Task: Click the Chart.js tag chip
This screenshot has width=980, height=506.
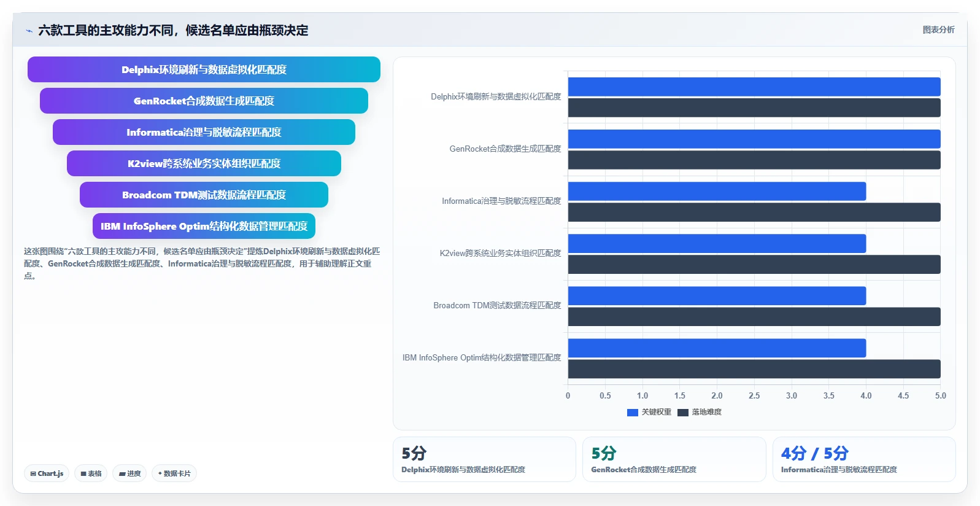Action: [x=47, y=473]
